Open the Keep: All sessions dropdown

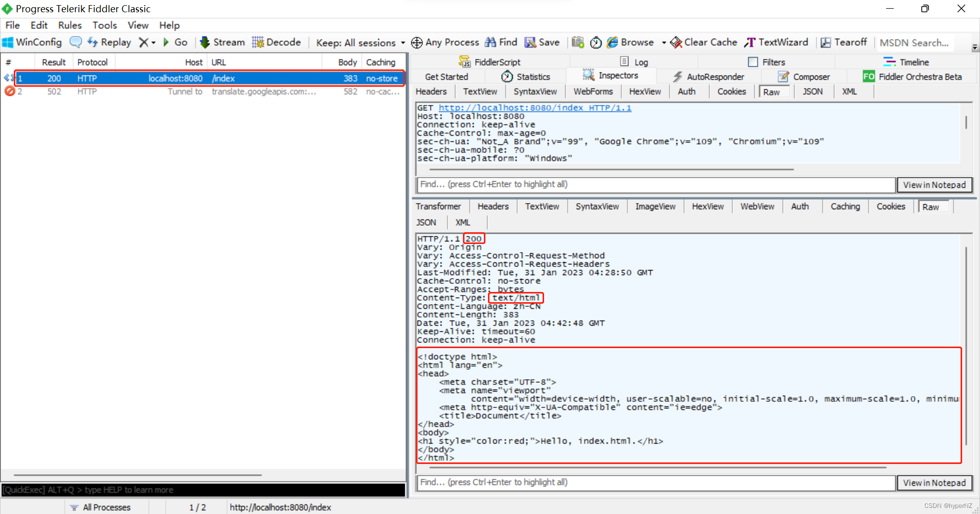[x=360, y=43]
